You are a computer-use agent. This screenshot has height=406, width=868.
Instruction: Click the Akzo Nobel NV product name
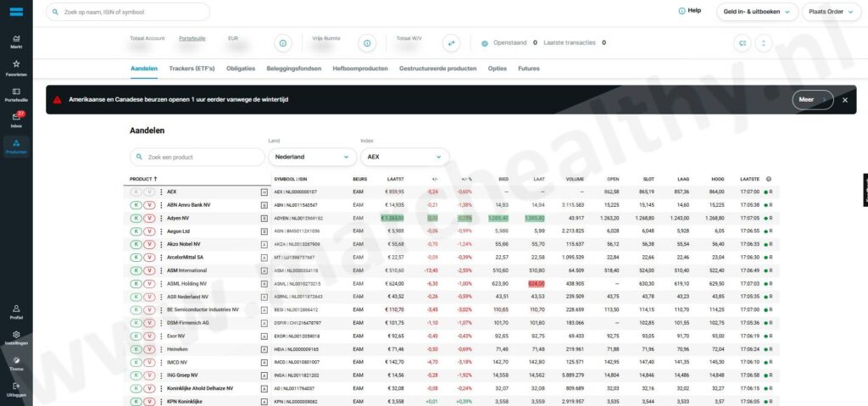point(184,244)
